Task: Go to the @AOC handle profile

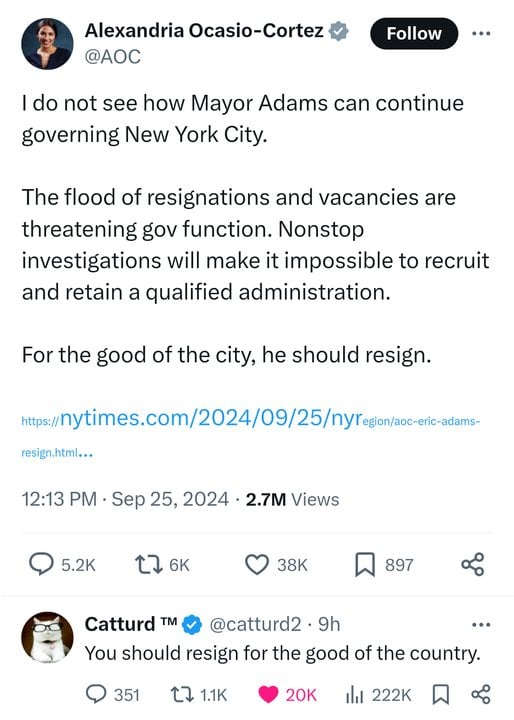Action: (x=113, y=57)
